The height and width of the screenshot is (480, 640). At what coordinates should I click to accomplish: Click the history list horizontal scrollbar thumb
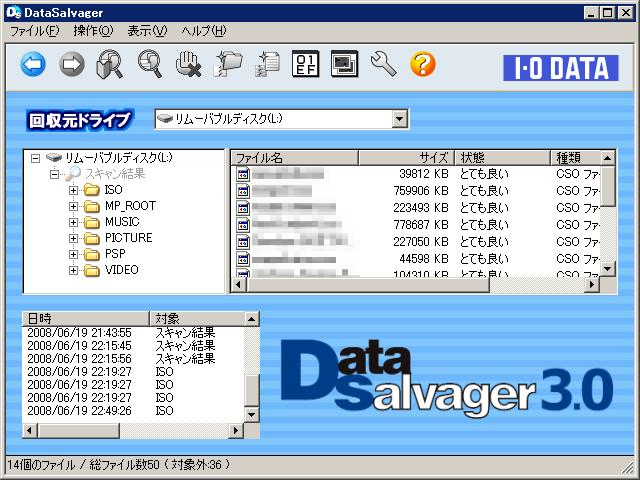click(78, 430)
